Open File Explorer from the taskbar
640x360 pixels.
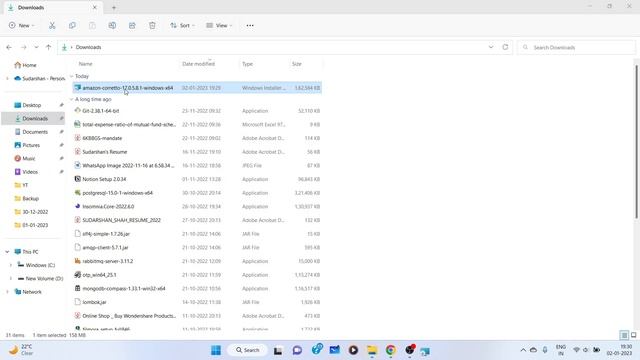tap(372, 350)
